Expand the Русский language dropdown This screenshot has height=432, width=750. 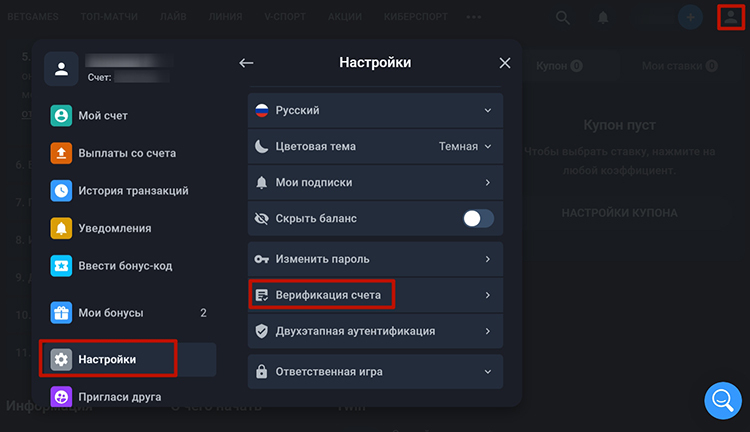375,111
